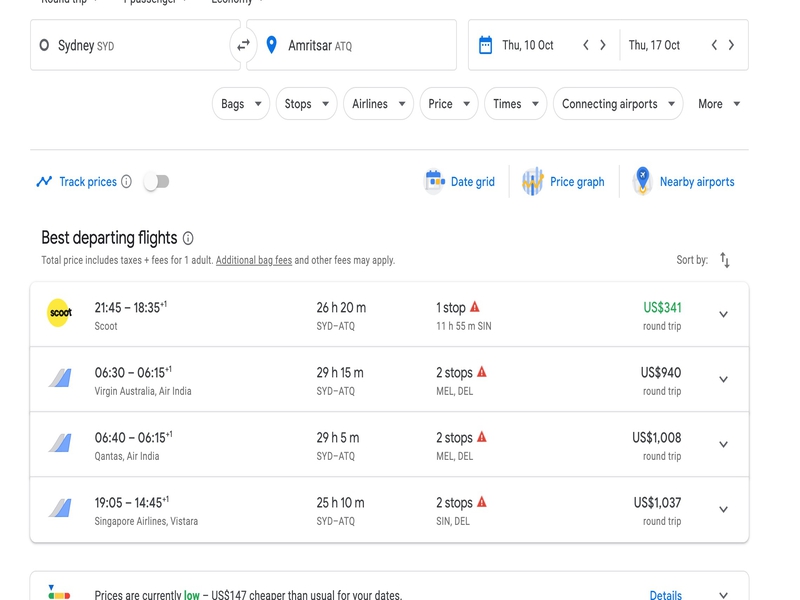Click the Nearby airports map pin icon

pos(642,181)
